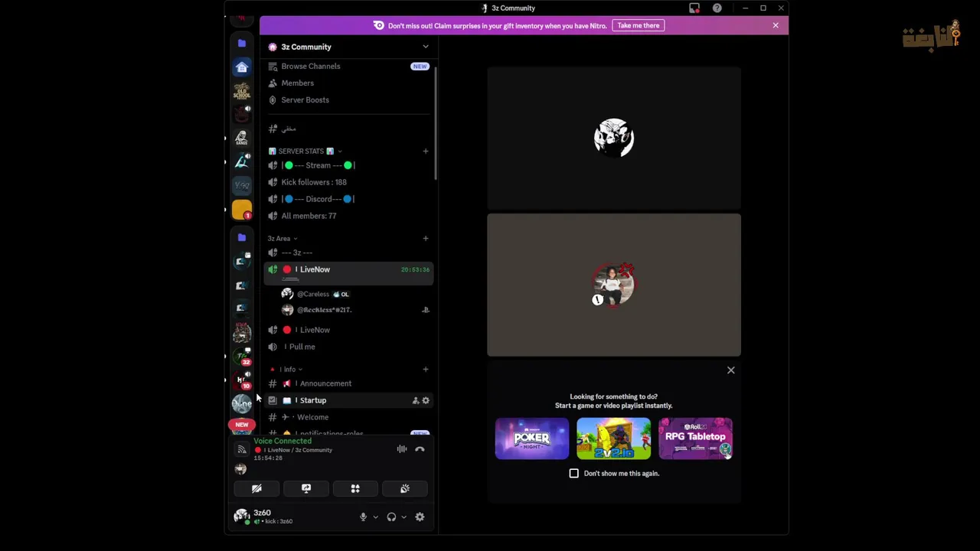Launch the RPG Tabletop activity
The image size is (980, 551).
[695, 439]
